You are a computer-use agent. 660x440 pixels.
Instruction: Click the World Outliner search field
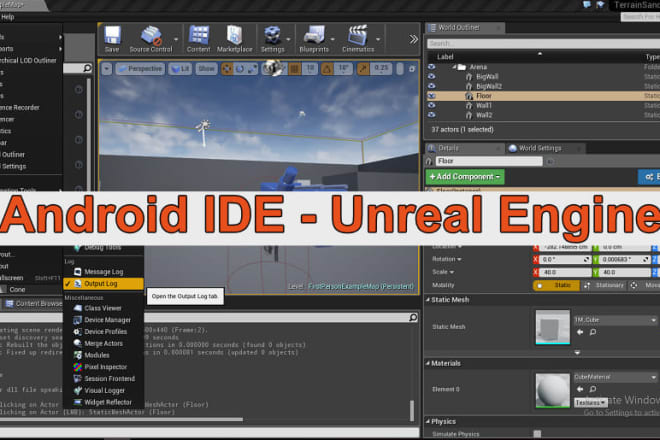pos(543,43)
